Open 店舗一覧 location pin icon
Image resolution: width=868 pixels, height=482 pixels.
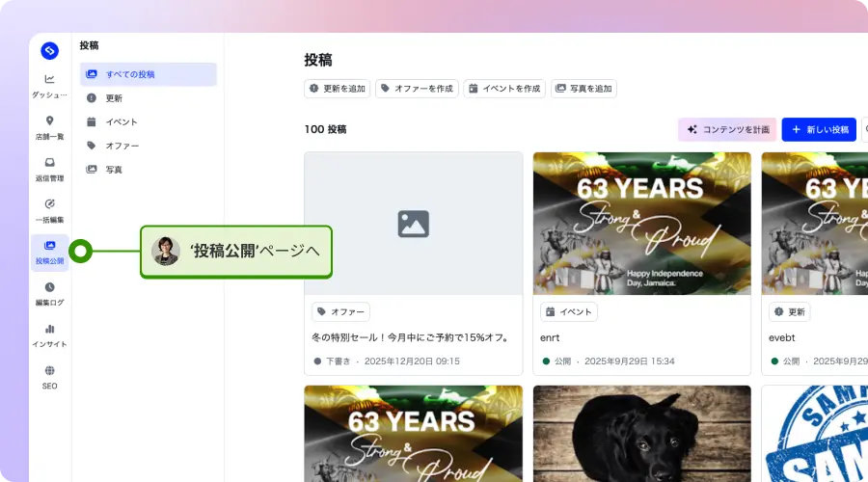(49, 120)
